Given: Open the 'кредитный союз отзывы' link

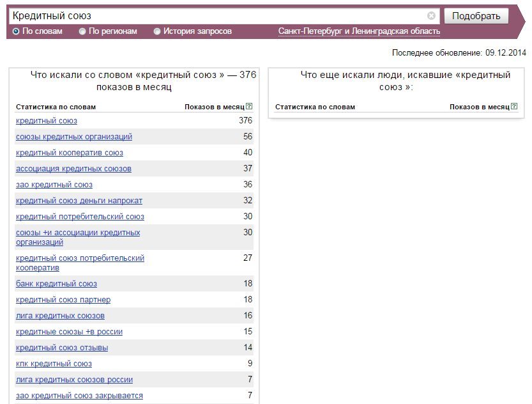Looking at the screenshot, I should tap(62, 348).
